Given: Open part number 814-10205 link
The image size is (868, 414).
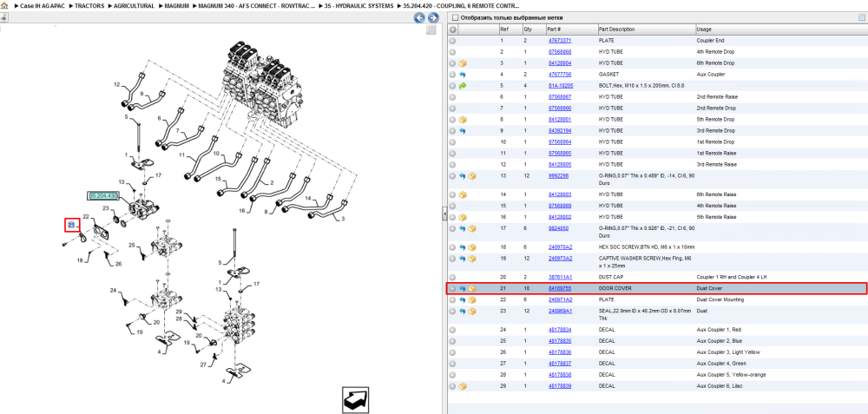Looking at the screenshot, I should tap(561, 86).
